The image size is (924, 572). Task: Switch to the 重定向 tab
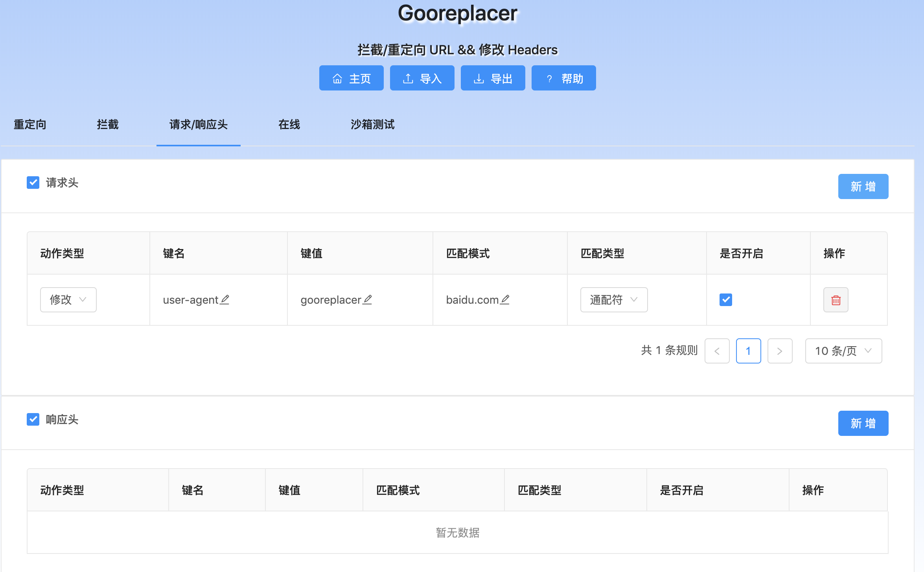pos(30,125)
